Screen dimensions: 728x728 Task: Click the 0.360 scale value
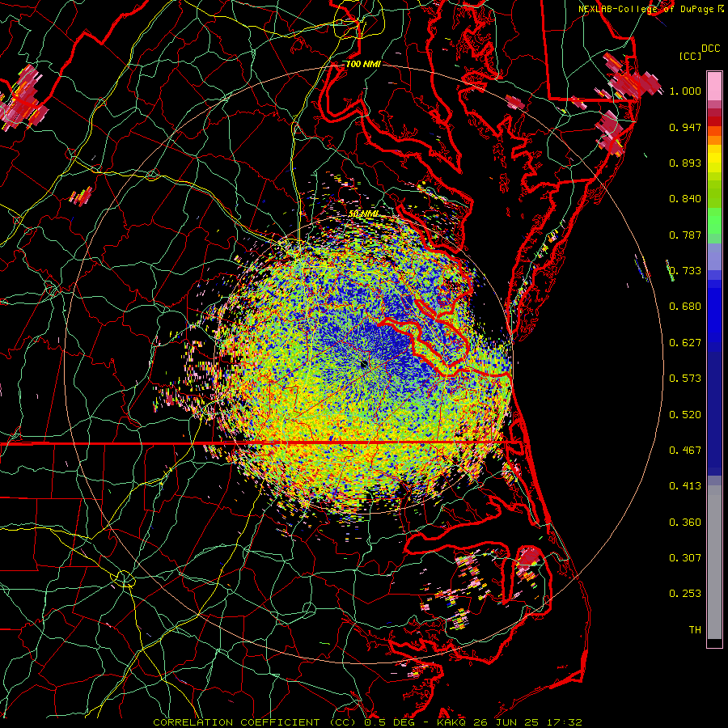685,523
